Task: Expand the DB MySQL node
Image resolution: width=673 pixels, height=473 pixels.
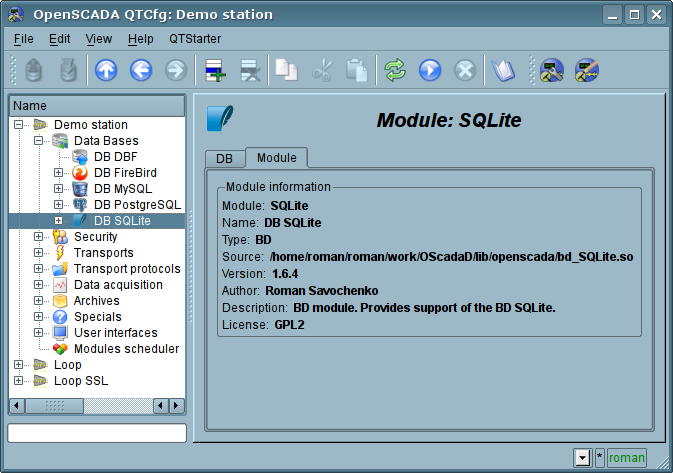Action: [x=58, y=189]
